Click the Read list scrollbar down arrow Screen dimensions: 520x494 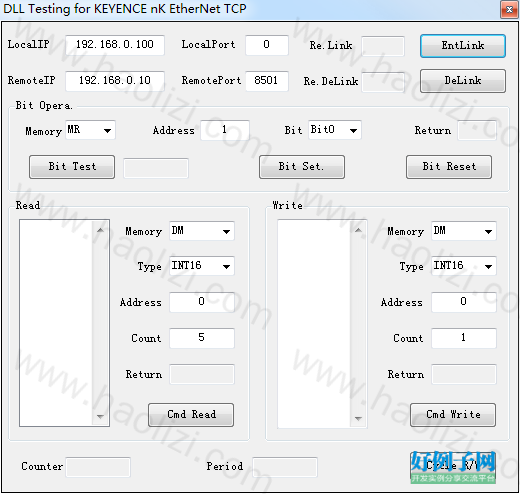pos(100,416)
